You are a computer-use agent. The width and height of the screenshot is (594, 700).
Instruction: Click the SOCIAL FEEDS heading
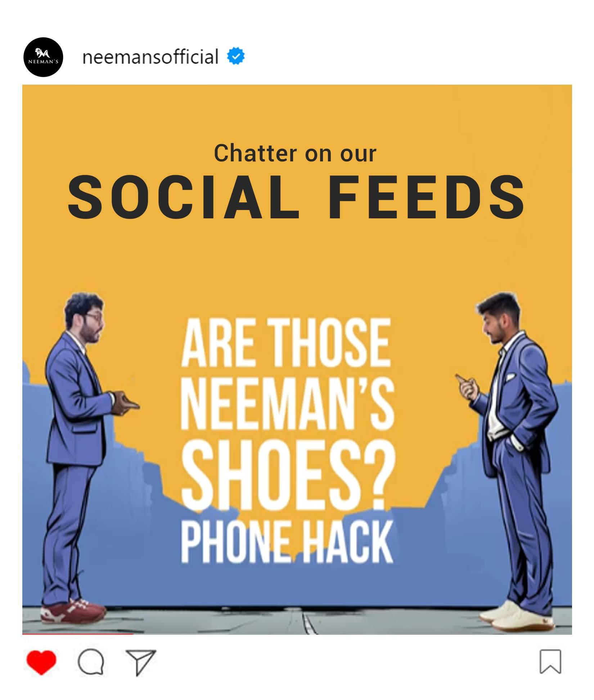[296, 198]
